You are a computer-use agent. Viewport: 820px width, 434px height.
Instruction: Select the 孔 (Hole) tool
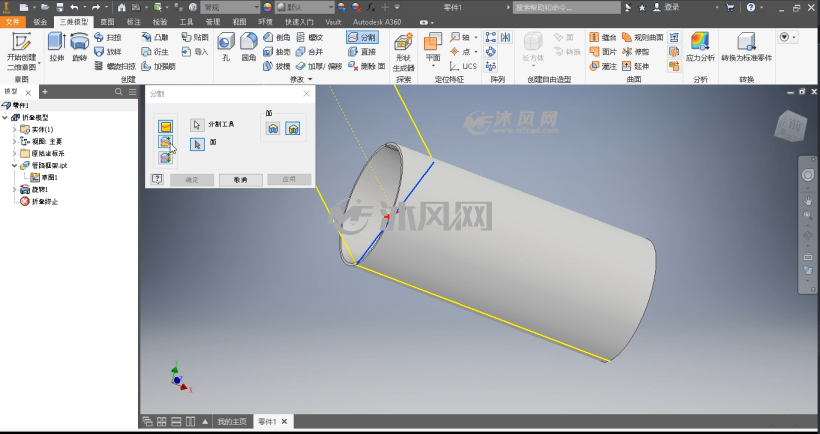click(226, 47)
